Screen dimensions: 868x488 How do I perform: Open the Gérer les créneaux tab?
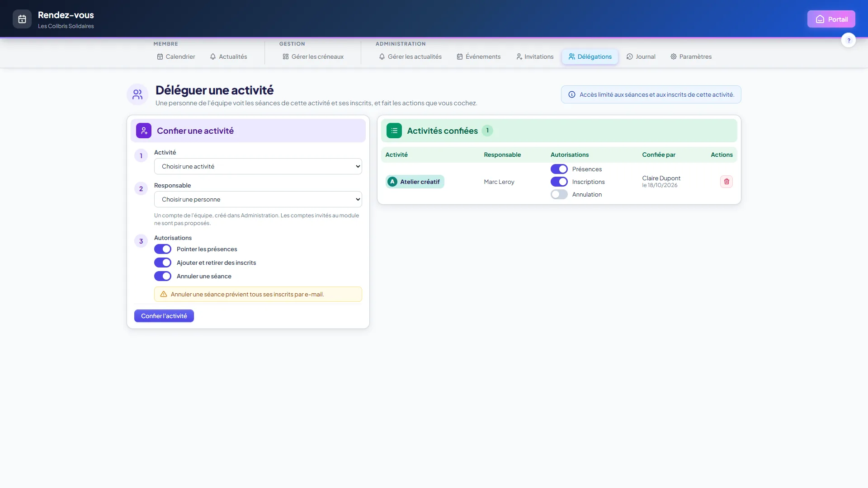313,56
